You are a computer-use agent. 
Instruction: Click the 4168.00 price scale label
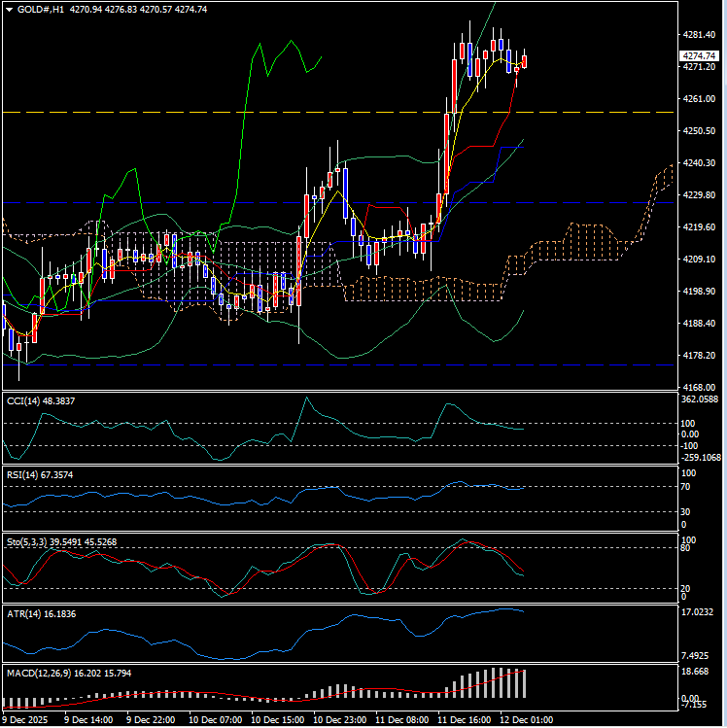699,387
